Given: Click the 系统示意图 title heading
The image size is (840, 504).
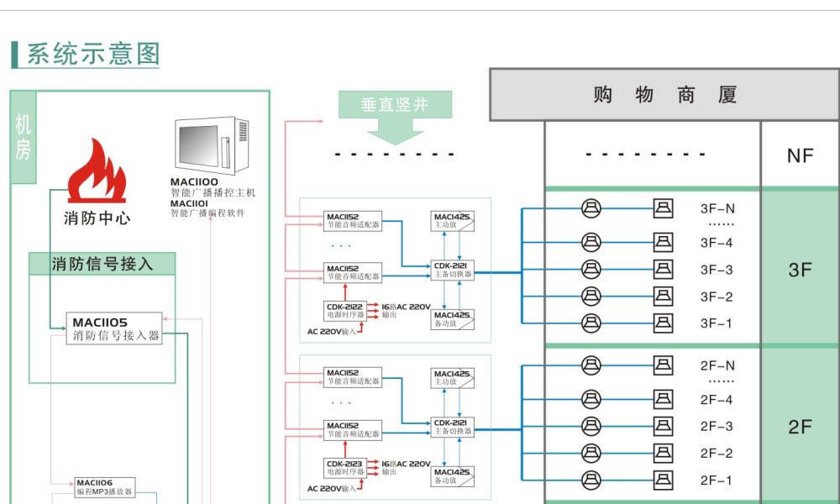Looking at the screenshot, I should click(x=92, y=54).
